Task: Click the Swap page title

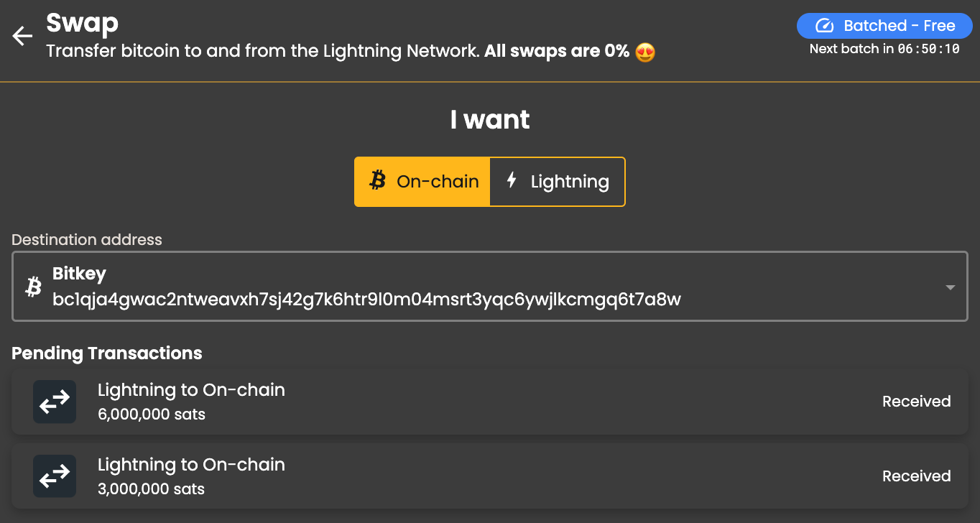Action: click(x=82, y=23)
